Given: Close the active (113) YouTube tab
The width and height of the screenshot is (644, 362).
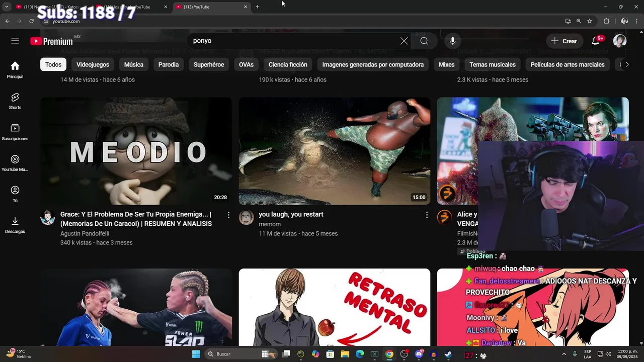Looking at the screenshot, I should tap(246, 7).
